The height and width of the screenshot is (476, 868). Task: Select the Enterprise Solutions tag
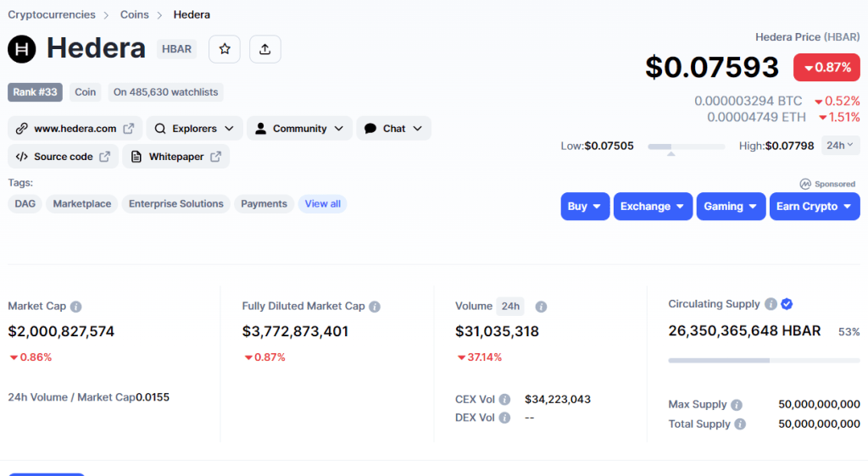click(176, 203)
